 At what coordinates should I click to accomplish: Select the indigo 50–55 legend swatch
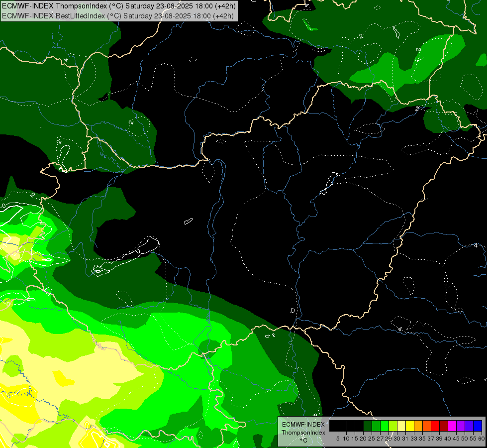pyautogui.click(x=469, y=426)
